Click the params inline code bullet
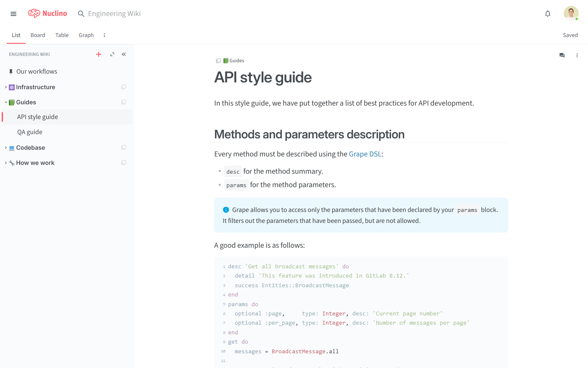The height and width of the screenshot is (368, 588). coord(236,185)
